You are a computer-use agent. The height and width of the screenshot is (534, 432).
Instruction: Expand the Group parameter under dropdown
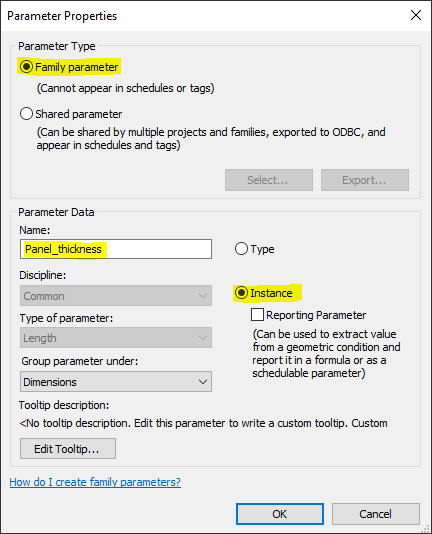coord(116,381)
